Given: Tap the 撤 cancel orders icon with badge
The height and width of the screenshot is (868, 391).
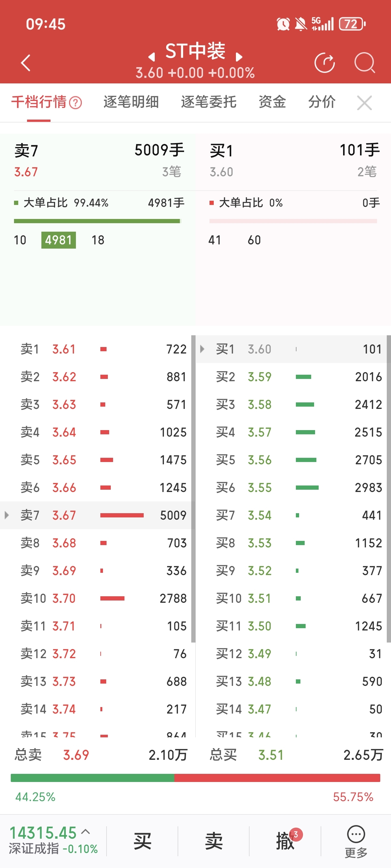Looking at the screenshot, I should [x=285, y=841].
